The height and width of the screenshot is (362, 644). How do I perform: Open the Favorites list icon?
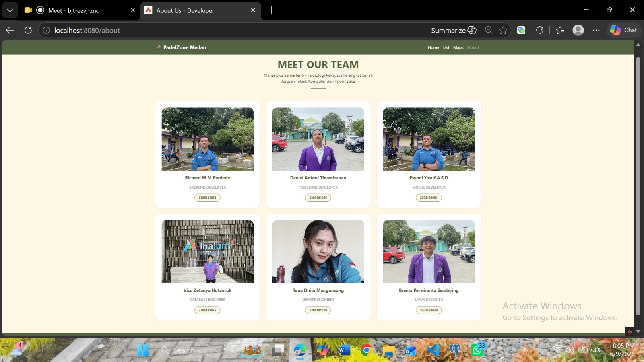[560, 30]
